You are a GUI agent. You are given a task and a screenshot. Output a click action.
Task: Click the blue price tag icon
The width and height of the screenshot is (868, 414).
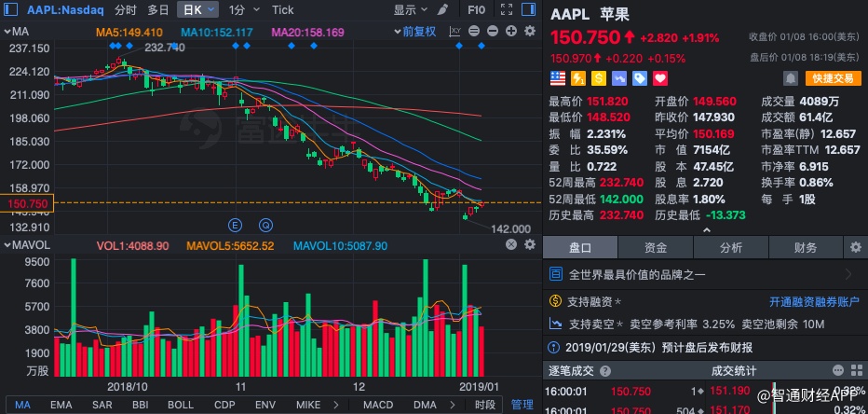(x=640, y=78)
